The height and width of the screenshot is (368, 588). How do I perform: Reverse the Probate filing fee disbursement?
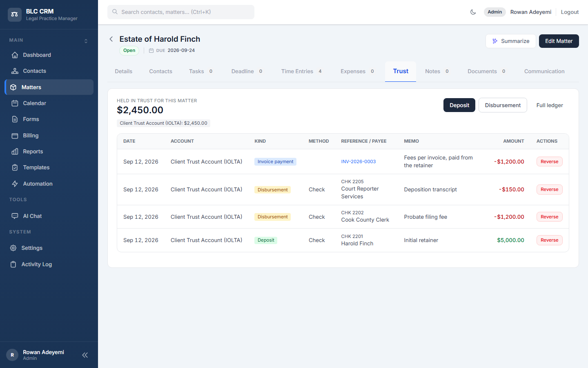click(x=549, y=217)
